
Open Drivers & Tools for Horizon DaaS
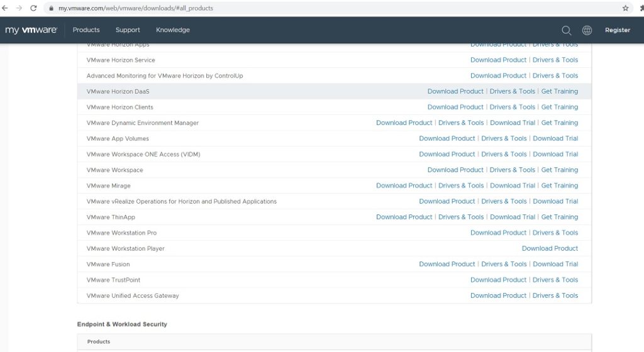[512, 91]
